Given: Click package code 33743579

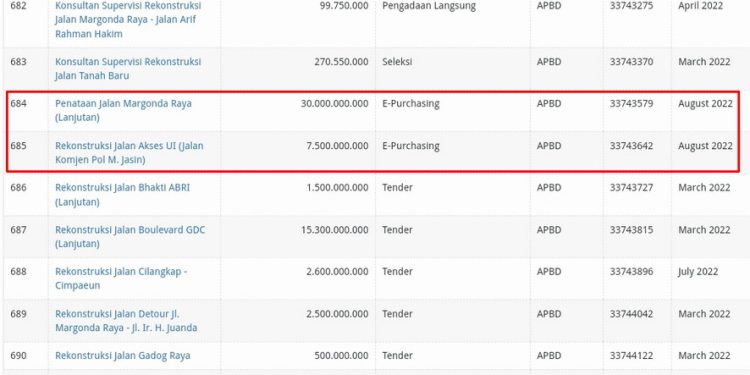Looking at the screenshot, I should (x=631, y=103).
